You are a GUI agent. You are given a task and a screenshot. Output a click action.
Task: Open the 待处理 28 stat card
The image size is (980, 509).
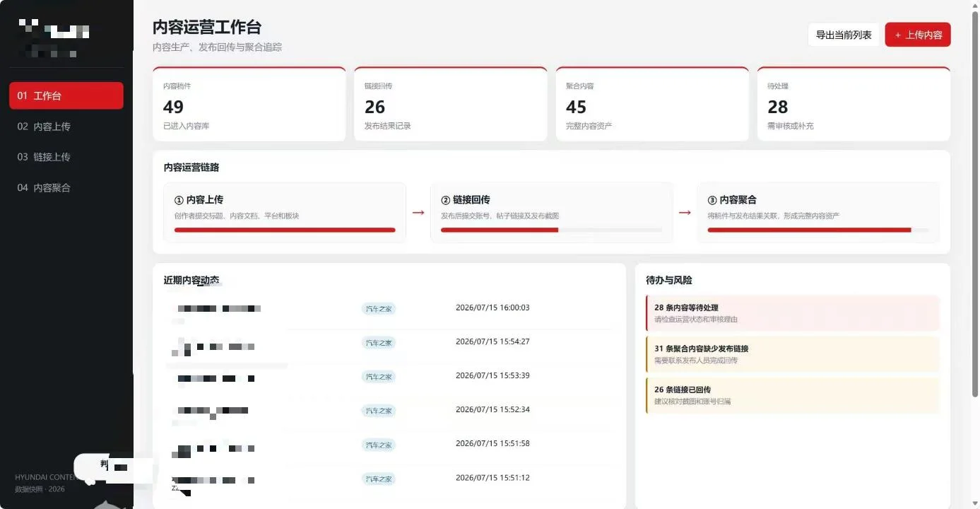[x=854, y=105]
